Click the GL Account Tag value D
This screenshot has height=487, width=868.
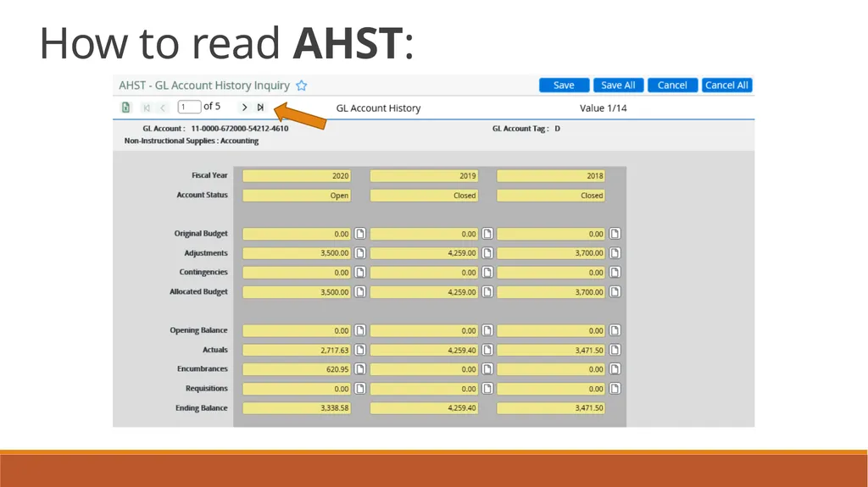pyautogui.click(x=558, y=129)
